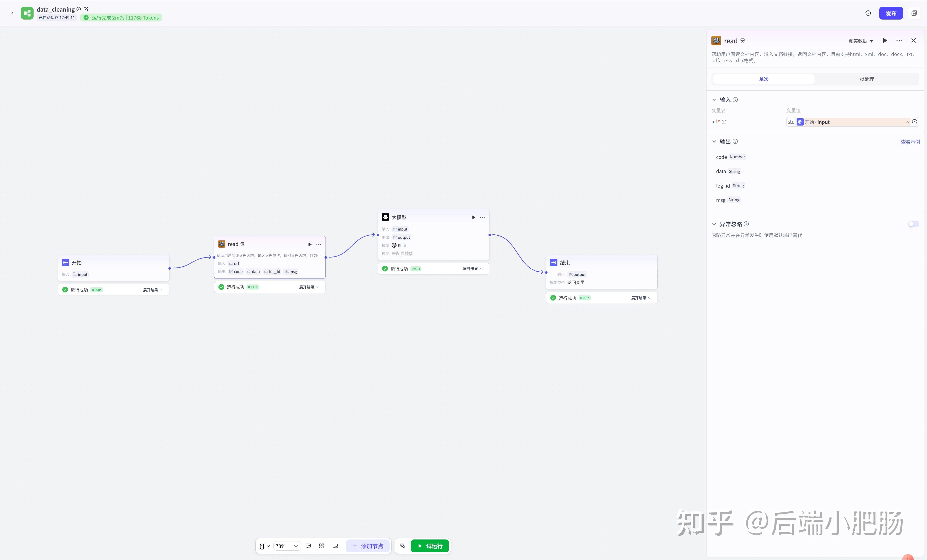Click the back arrow at top left
927x560 pixels.
tap(12, 13)
